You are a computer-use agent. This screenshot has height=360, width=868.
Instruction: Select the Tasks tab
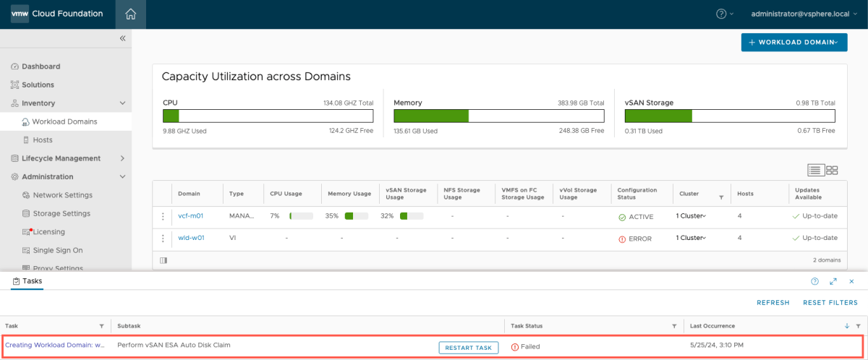click(x=27, y=280)
